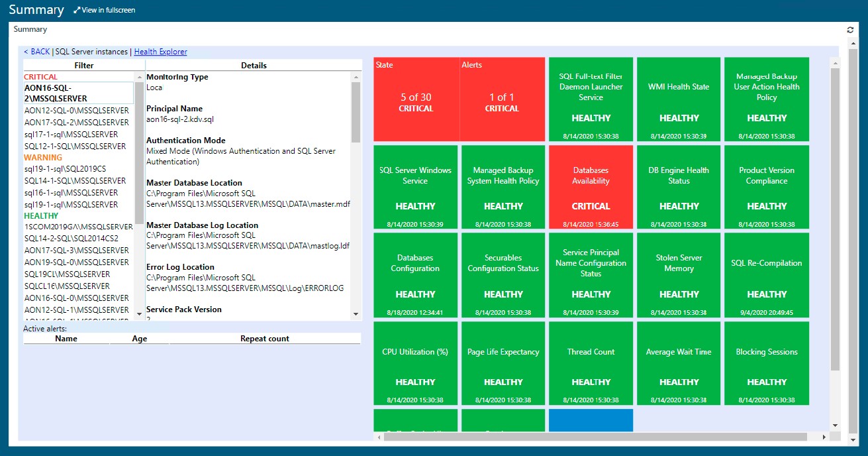Screen dimensions: 868x456
Task: Open the SQL Re-Compilation tile
Action: (766, 275)
